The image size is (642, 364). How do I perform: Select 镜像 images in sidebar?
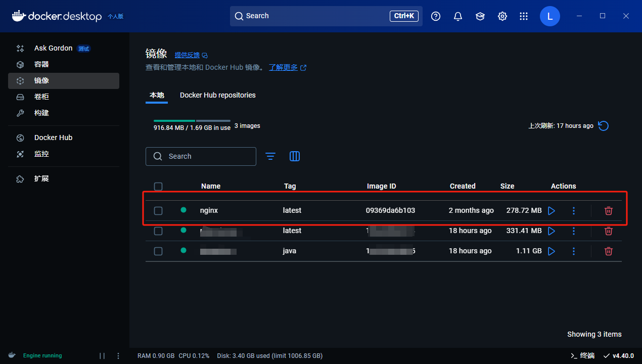click(x=64, y=81)
